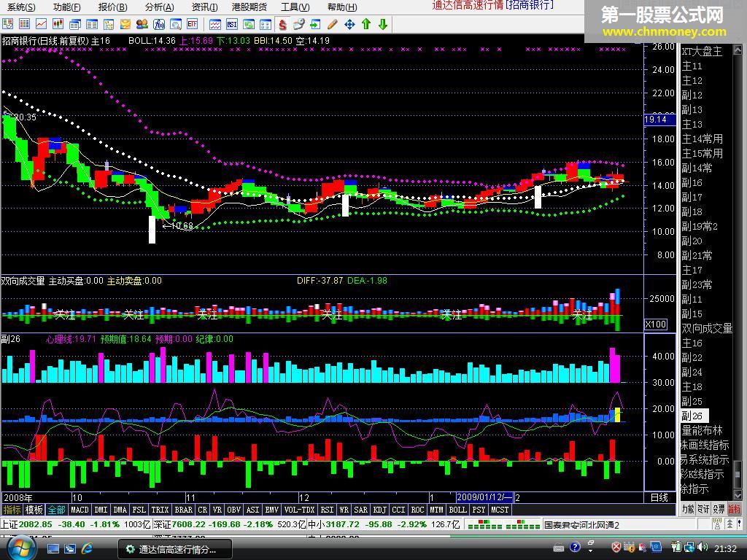Open the f(x) formula manager icon

(158, 24)
